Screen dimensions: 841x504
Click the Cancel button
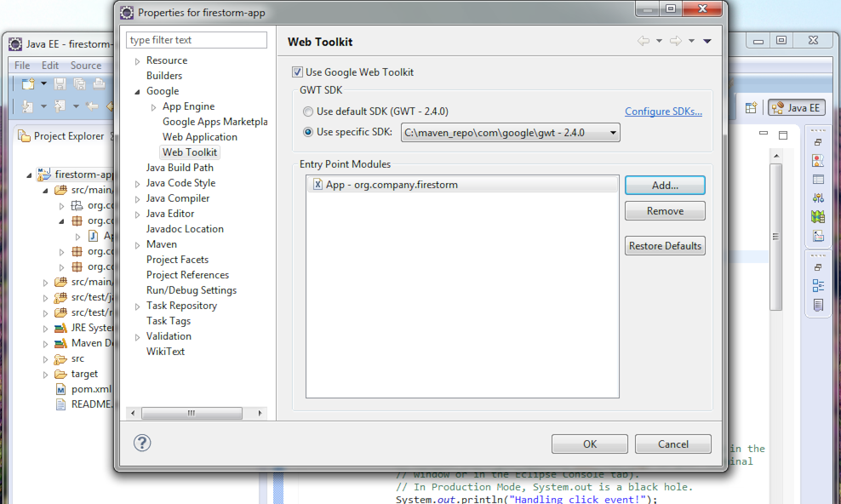point(673,444)
